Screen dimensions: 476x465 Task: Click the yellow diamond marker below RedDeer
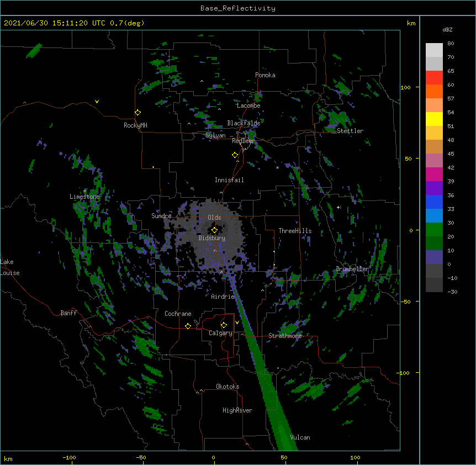pyautogui.click(x=235, y=155)
